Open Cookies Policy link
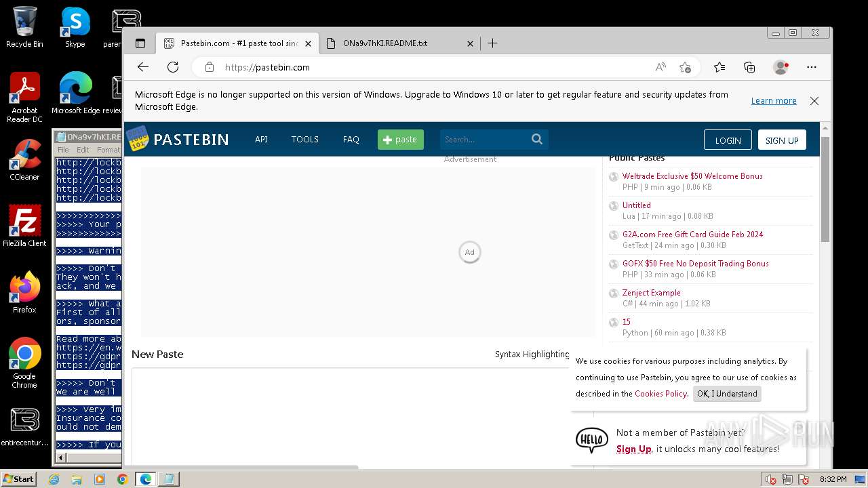The width and height of the screenshot is (868, 488). (660, 394)
